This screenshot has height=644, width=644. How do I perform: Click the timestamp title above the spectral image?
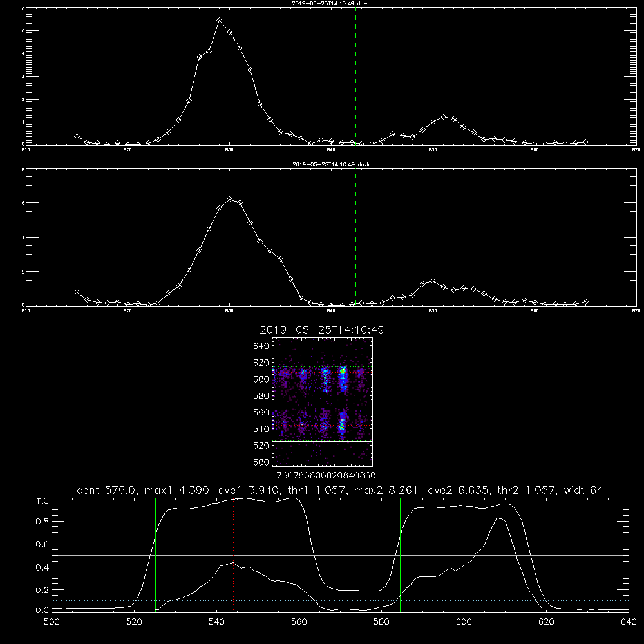point(322,330)
